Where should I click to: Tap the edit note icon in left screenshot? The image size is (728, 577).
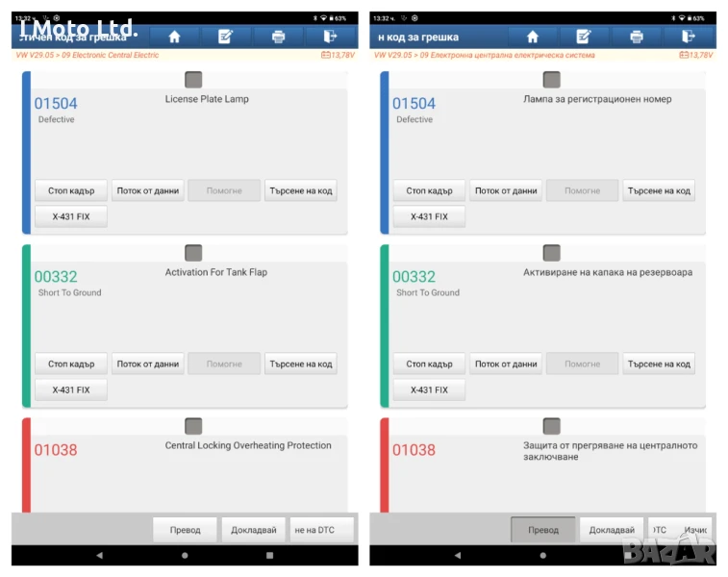tap(226, 37)
